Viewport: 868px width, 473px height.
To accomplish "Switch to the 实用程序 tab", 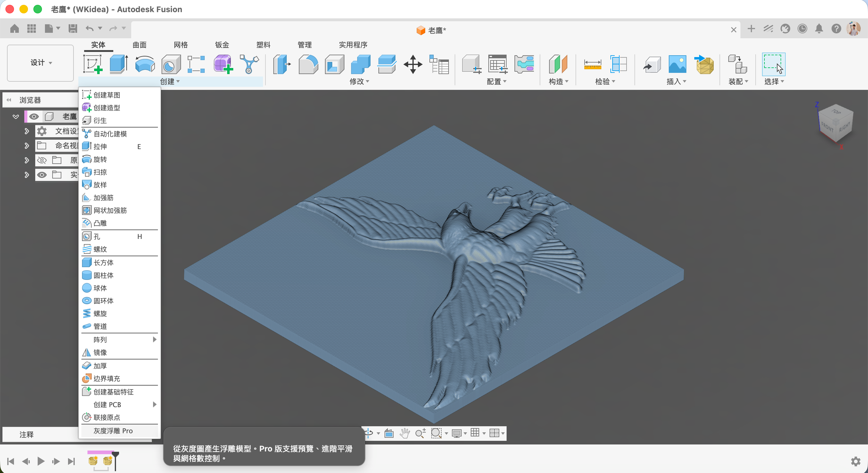I will 353,45.
